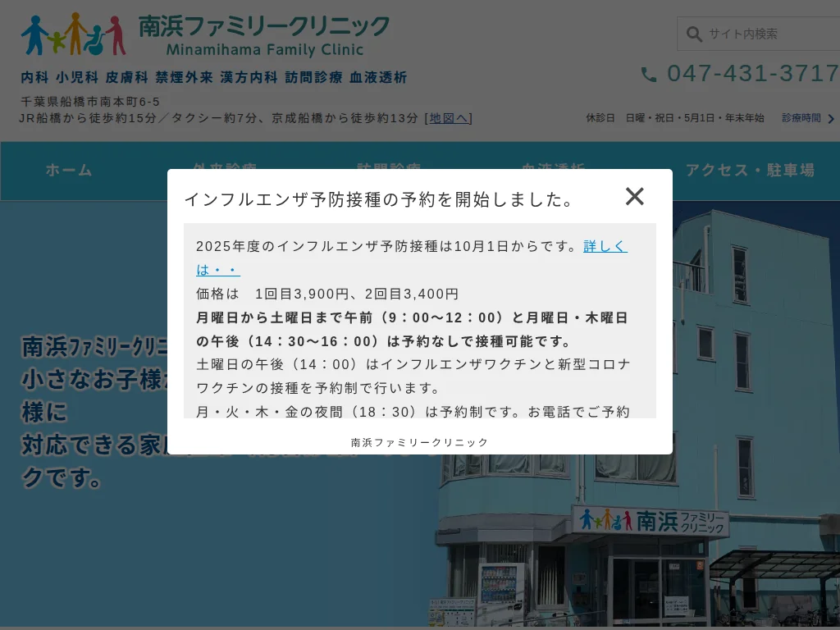Open 診療時間 consultation hours link
The height and width of the screenshot is (630, 840).
coord(801,118)
